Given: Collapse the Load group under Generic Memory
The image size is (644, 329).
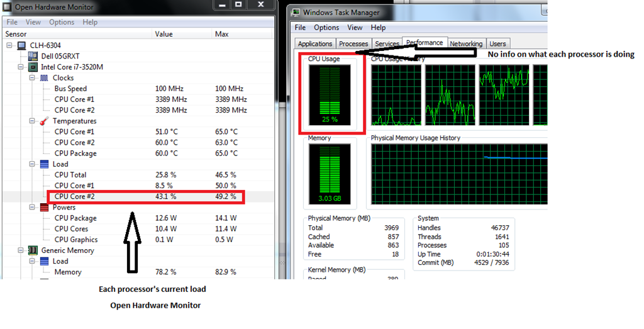Looking at the screenshot, I should pos(32,261).
